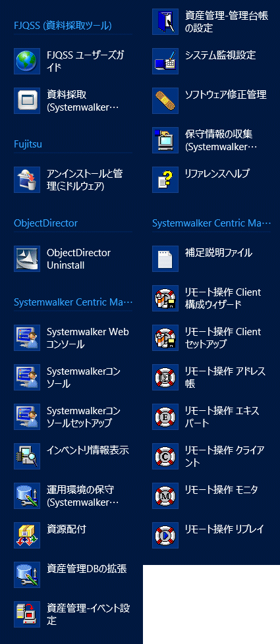This screenshot has width=280, height=644.
Task: Launch the リモート操作 モニタ icon
Action: (165, 495)
